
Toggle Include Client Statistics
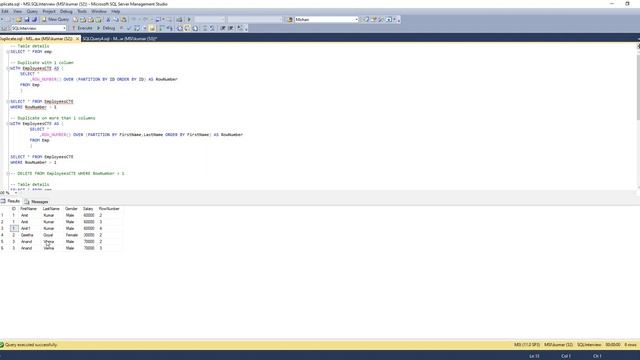tap(169, 28)
